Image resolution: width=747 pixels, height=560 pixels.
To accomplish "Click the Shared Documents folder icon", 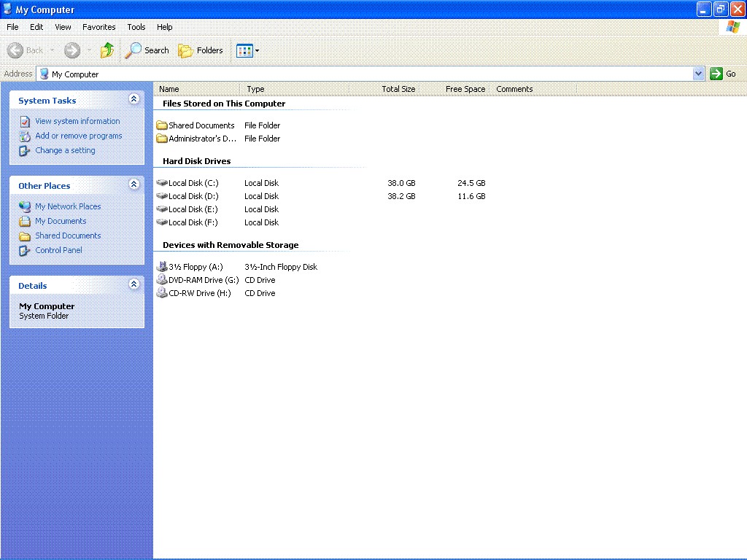I will coord(162,125).
